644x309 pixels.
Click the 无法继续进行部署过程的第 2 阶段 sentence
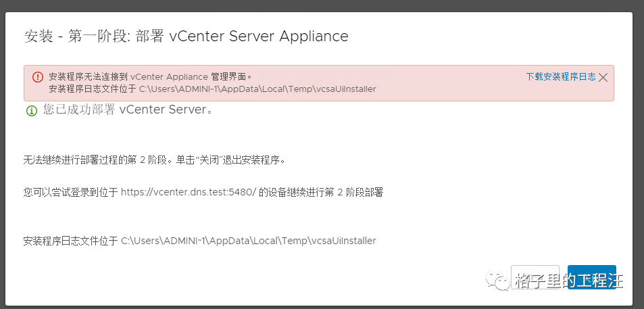point(155,161)
